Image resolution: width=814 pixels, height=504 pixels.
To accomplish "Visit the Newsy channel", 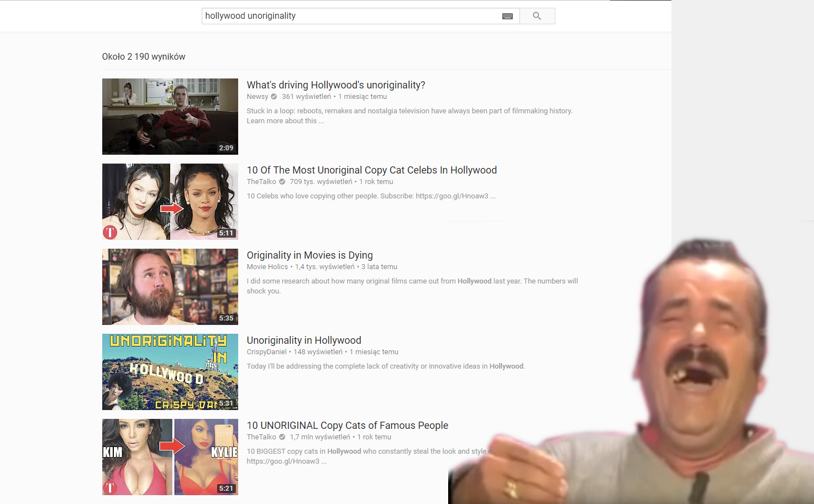I will point(258,97).
